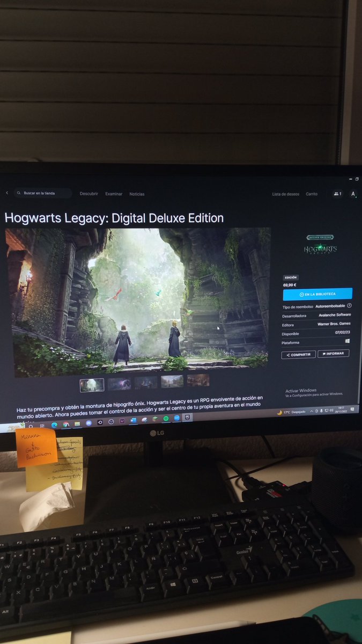The height and width of the screenshot is (644, 362).
Task: Select the first screenshot thumbnail
Action: coord(92,385)
